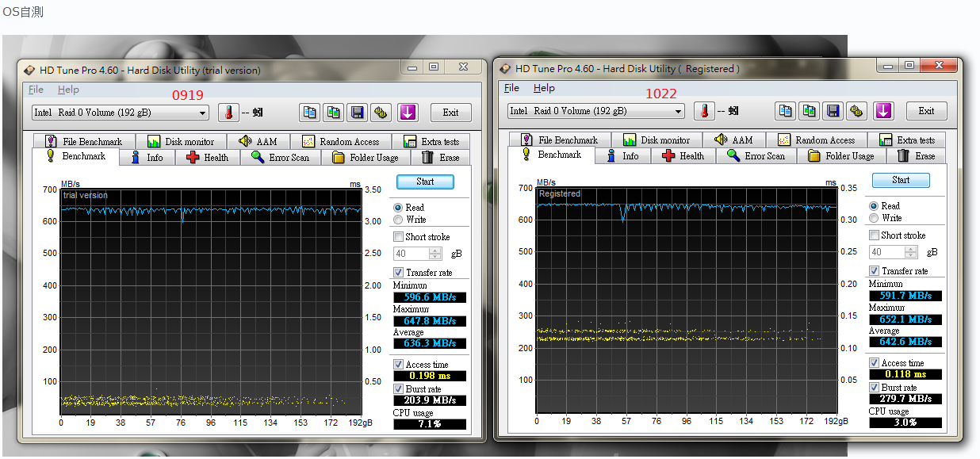Open Disk monitor tab in Registered window
Viewport: 980px width, 459px height.
(x=656, y=140)
